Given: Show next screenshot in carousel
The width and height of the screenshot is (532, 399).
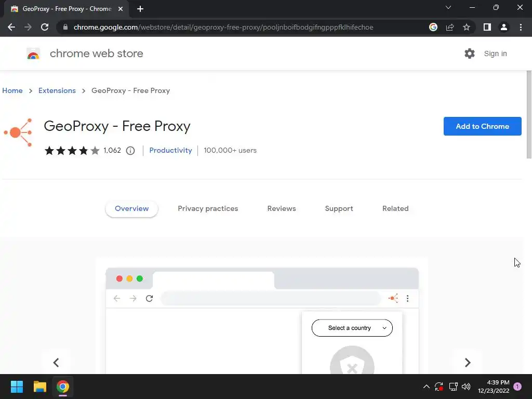Looking at the screenshot, I should pos(468,362).
